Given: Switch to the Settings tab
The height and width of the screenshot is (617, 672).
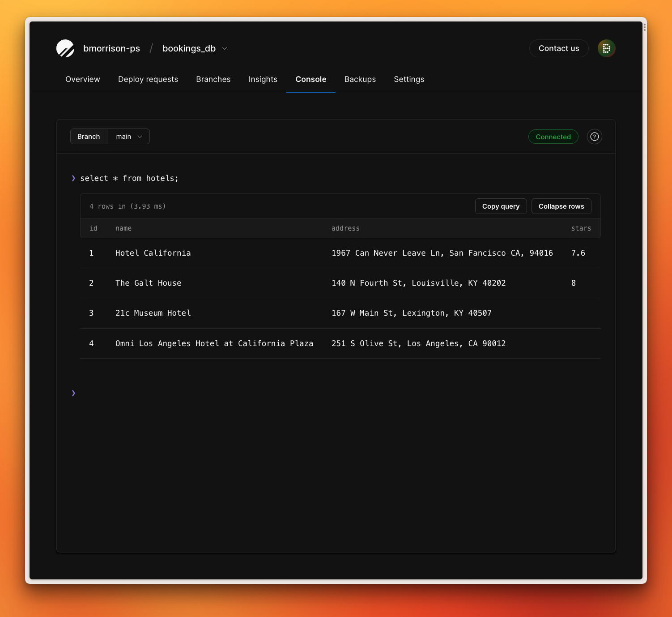Looking at the screenshot, I should pos(408,79).
